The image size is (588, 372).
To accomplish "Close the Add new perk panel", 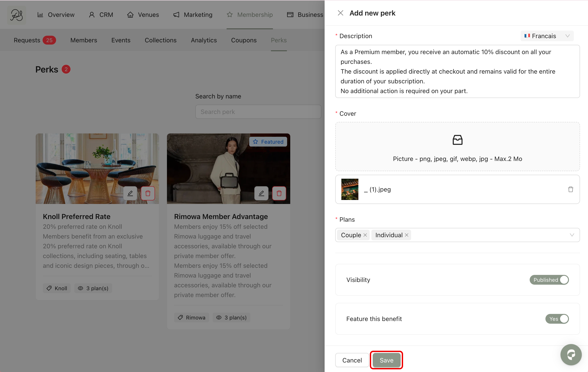I will 340,13.
